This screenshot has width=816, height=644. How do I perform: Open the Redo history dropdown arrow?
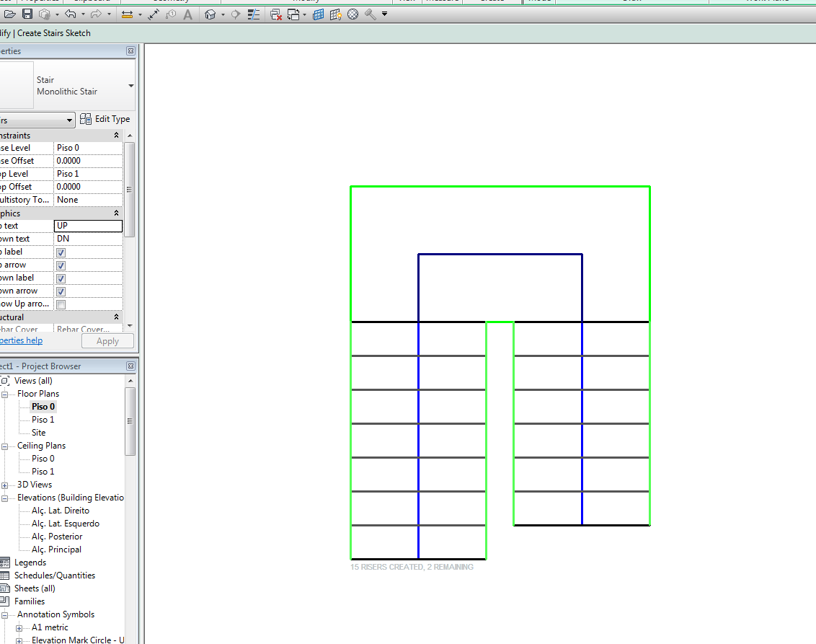(x=109, y=14)
